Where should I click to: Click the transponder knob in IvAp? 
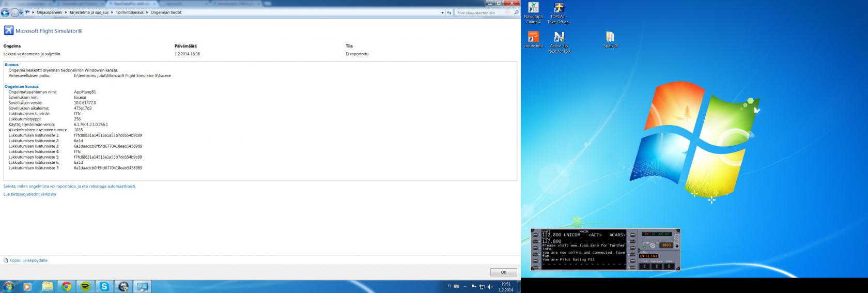(653, 245)
